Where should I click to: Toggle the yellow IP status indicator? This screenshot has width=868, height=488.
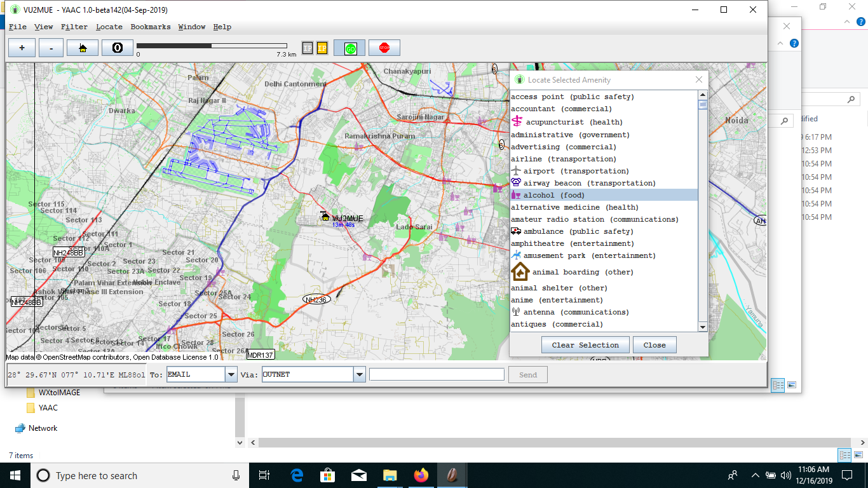pyautogui.click(x=322, y=48)
